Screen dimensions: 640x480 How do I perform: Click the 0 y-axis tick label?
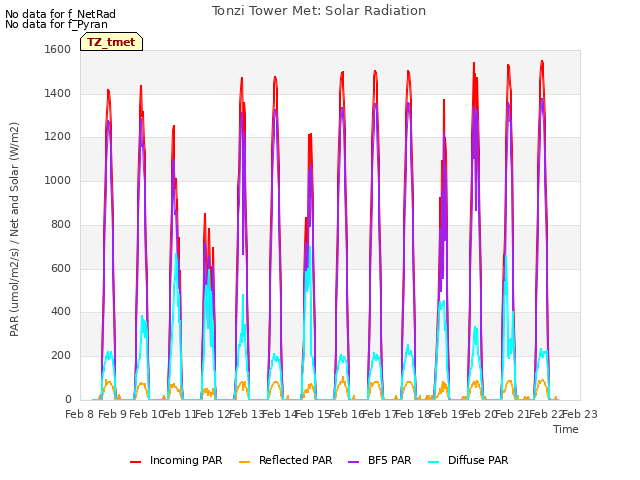coord(68,400)
